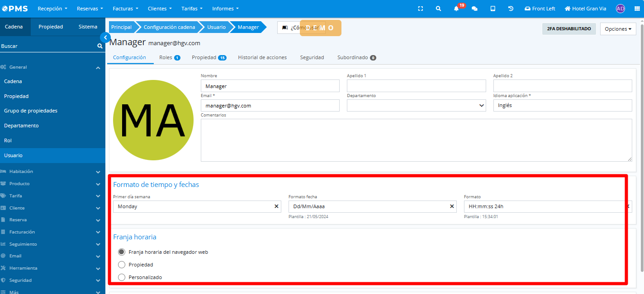The width and height of the screenshot is (644, 294).
Task: Open the apps grid icon
Action: (637, 9)
